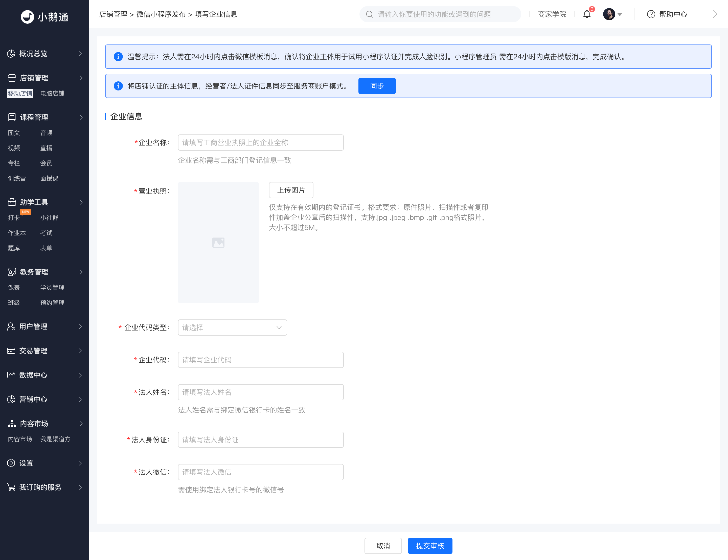The image size is (728, 560).
Task: Click the help center question mark icon
Action: point(651,14)
